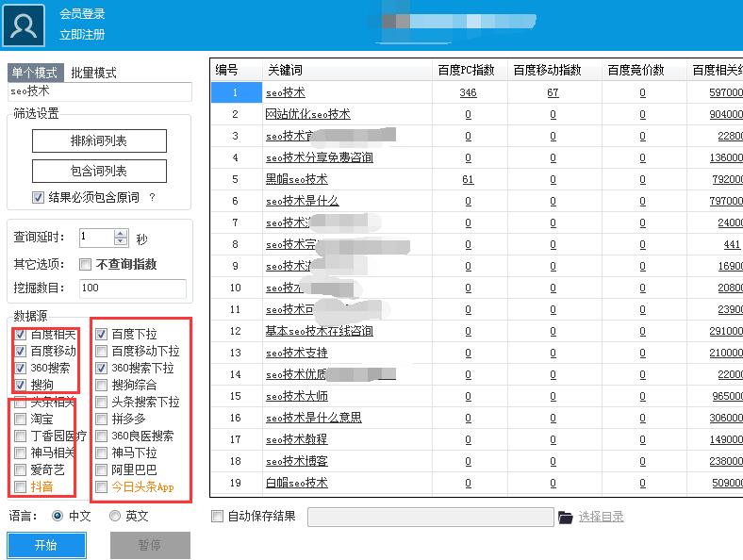
Task: Switch to 单个模式 tab
Action: click(35, 73)
